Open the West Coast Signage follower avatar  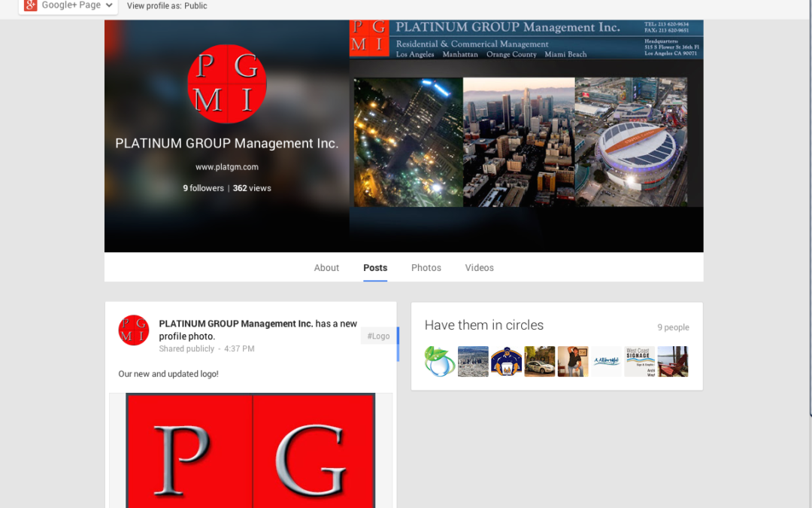tap(640, 361)
